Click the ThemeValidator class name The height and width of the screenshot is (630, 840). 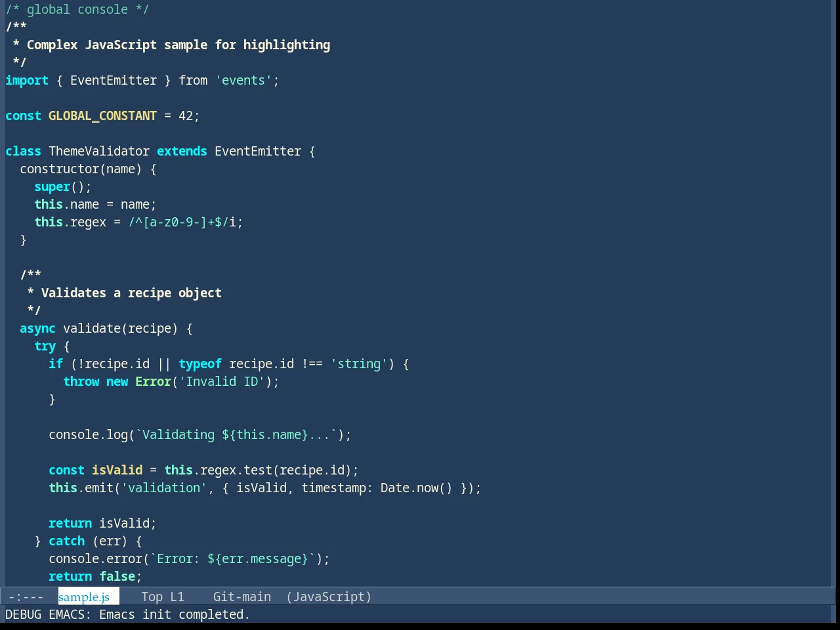coord(99,151)
